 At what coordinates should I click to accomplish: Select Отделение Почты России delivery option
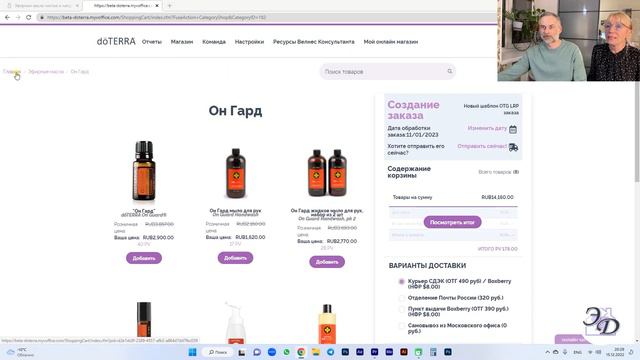coord(402,298)
